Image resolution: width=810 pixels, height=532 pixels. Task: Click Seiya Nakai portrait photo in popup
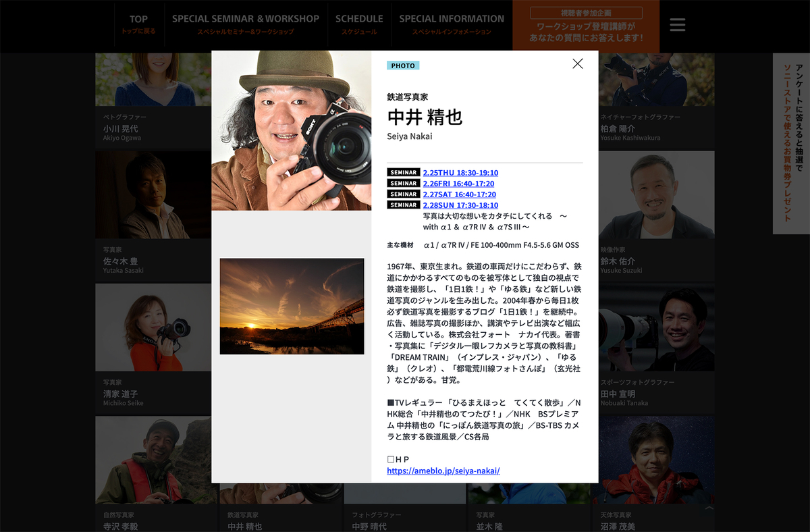tap(292, 130)
